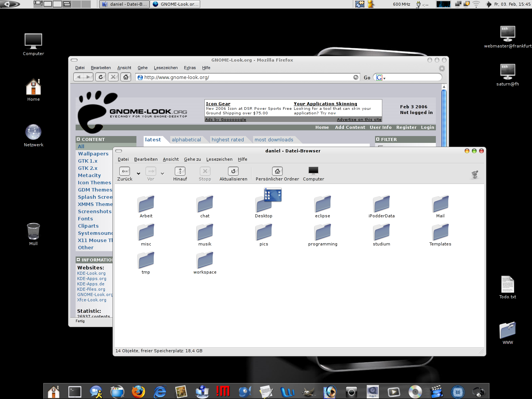
Task: Click Aktualisieren reload icon in Datei-Browser
Action: [233, 171]
